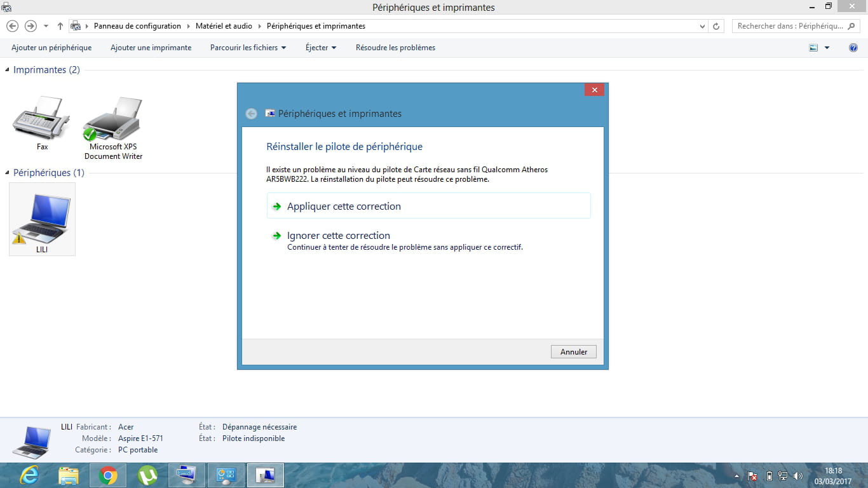
Task: Collapse the Imprimantes (2) group
Action: (x=8, y=70)
